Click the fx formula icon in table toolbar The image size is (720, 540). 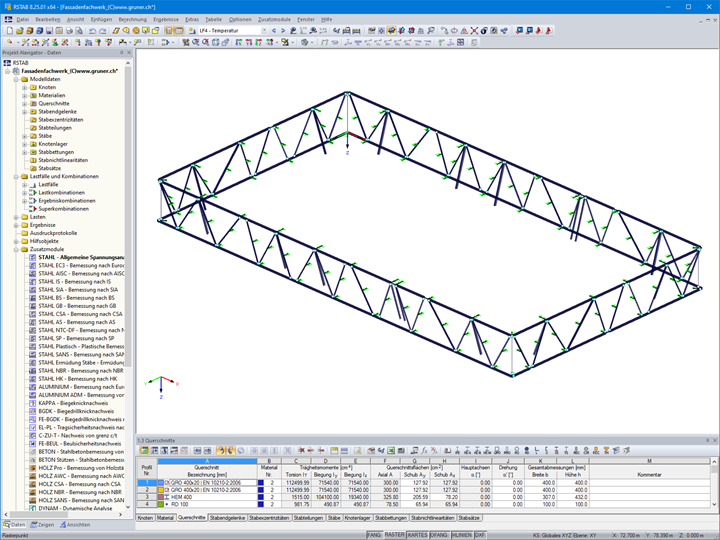pyautogui.click(x=425, y=450)
